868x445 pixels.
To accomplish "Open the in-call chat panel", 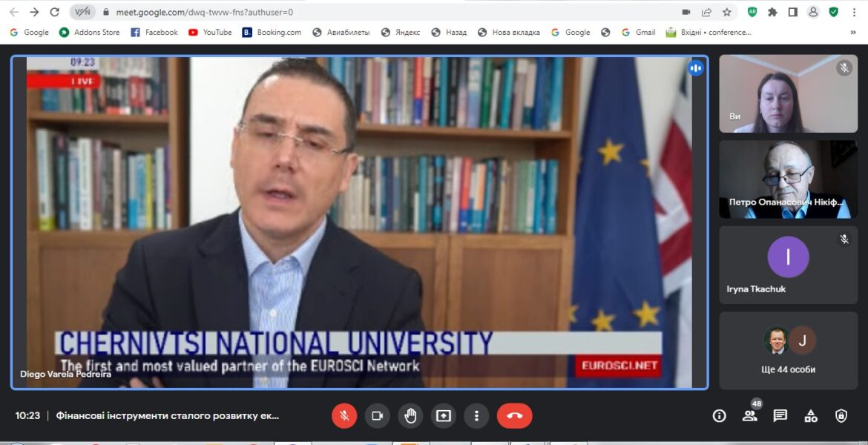I will pyautogui.click(x=780, y=415).
